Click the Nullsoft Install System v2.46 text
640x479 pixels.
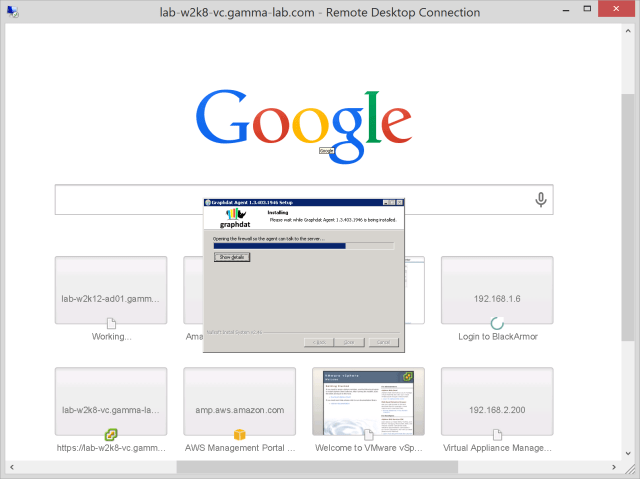(234, 332)
